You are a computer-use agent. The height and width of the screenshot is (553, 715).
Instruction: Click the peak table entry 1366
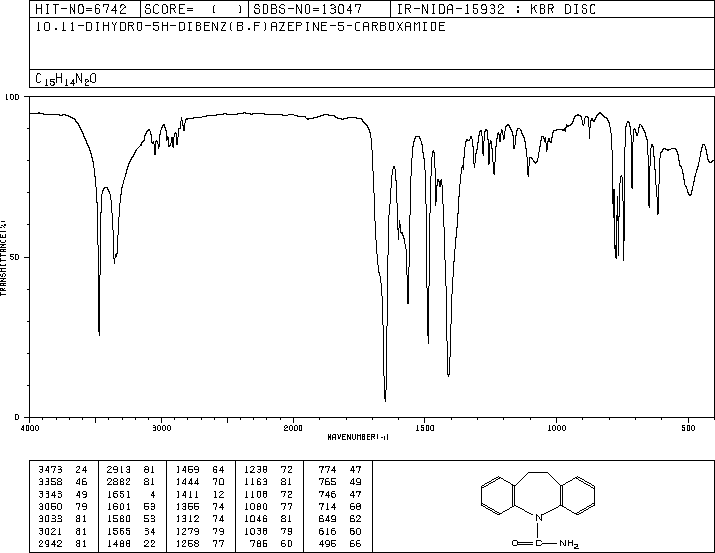tap(187, 506)
